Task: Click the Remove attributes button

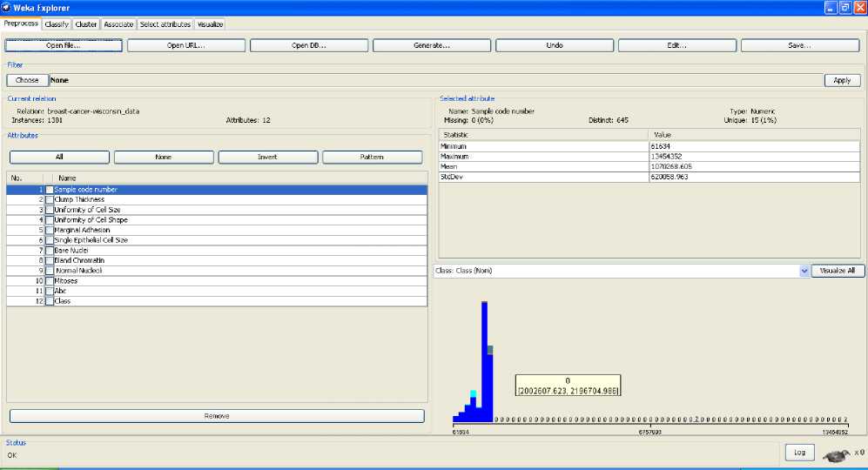Action: pyautogui.click(x=217, y=416)
